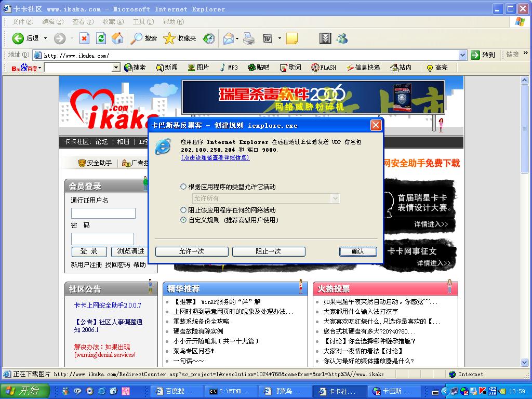Click the 阻止一次 button
Image resolution: width=532 pixels, height=399 pixels.
[269, 251]
